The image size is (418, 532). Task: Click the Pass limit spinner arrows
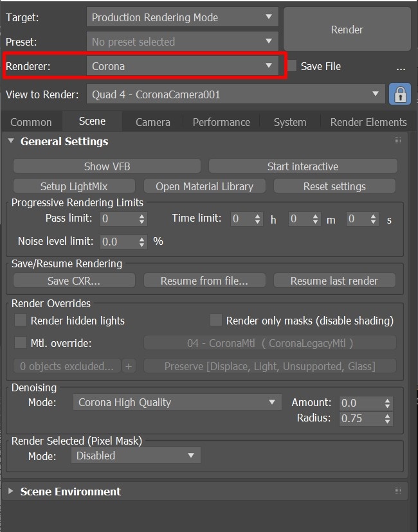click(x=141, y=219)
